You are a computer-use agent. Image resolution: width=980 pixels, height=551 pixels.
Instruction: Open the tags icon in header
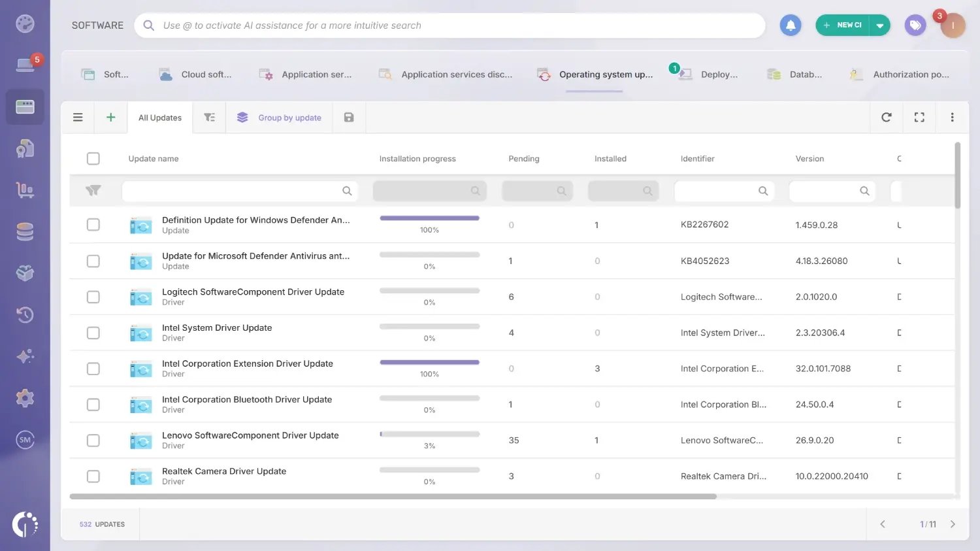pos(915,25)
